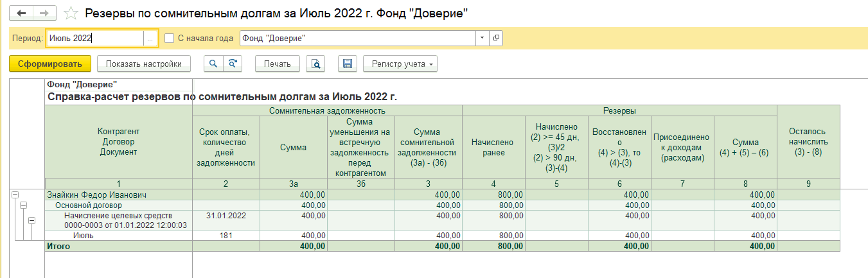Open the organization form with the open icon

click(x=496, y=39)
